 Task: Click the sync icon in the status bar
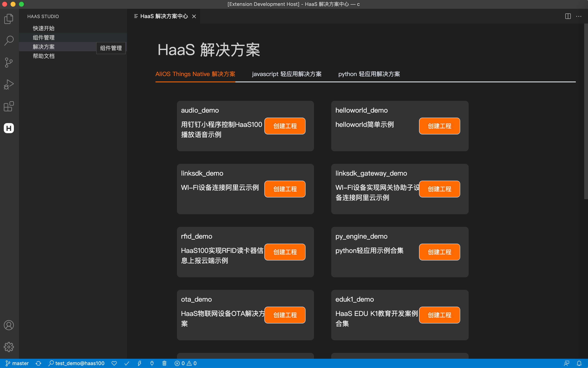[38, 363]
